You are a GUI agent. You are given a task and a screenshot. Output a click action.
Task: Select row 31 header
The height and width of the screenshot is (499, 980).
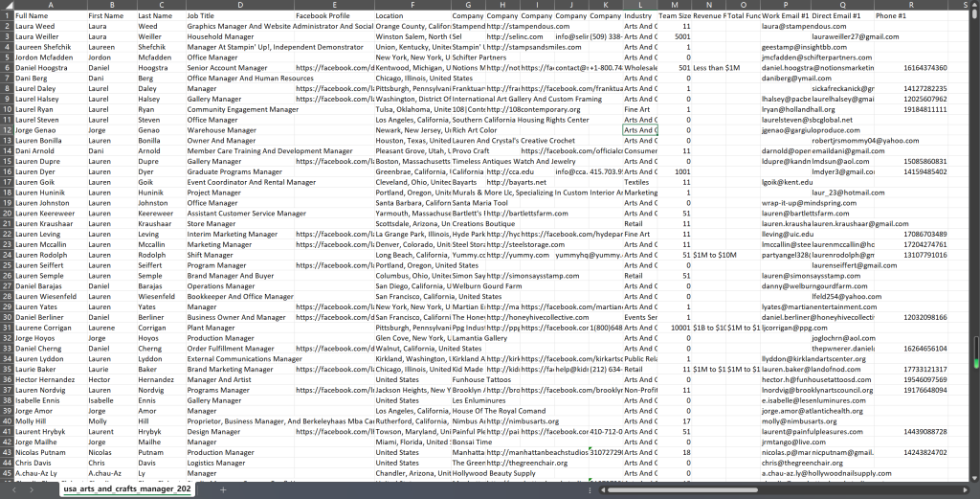[7, 328]
